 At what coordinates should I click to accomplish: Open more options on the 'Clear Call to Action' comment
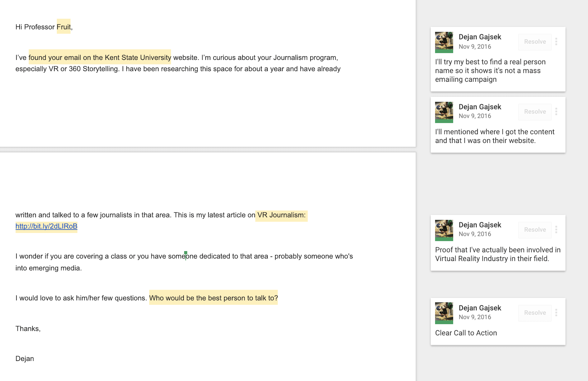(x=556, y=313)
